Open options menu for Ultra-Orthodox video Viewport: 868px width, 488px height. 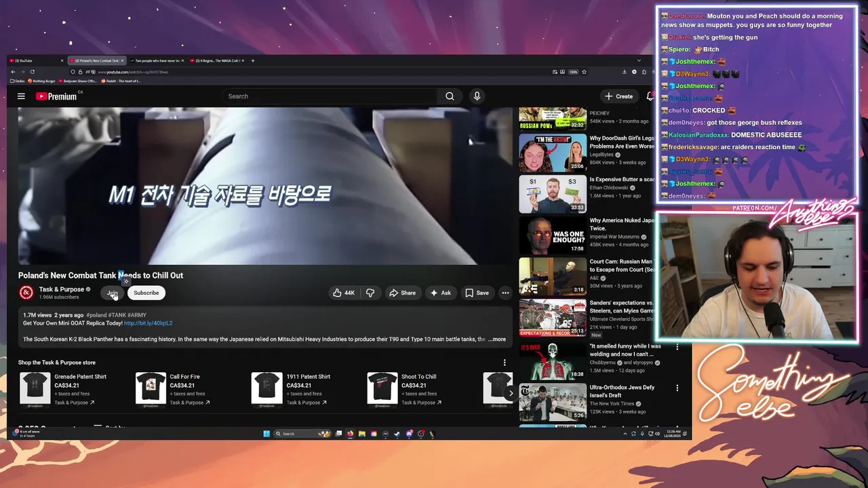[677, 388]
